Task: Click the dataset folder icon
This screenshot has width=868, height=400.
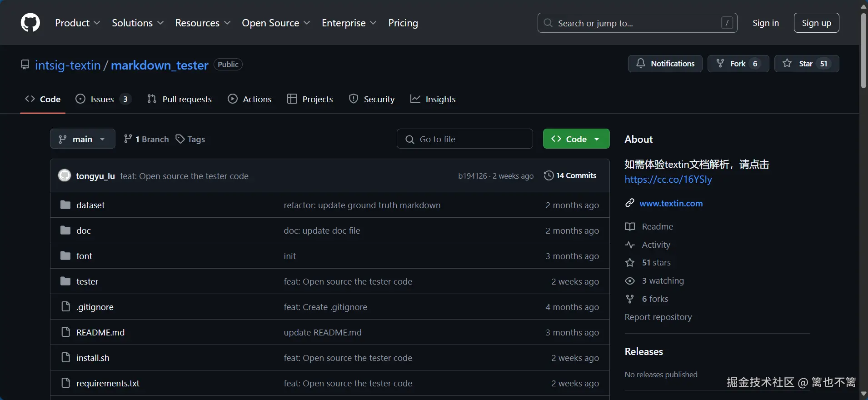Action: [65, 205]
